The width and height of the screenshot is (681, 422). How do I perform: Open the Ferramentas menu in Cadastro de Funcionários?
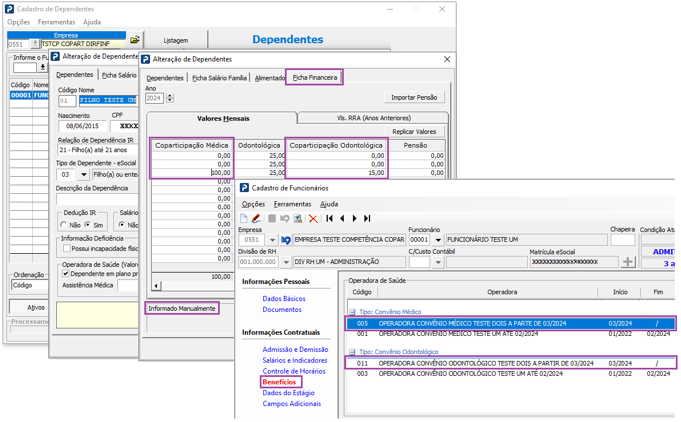click(292, 204)
